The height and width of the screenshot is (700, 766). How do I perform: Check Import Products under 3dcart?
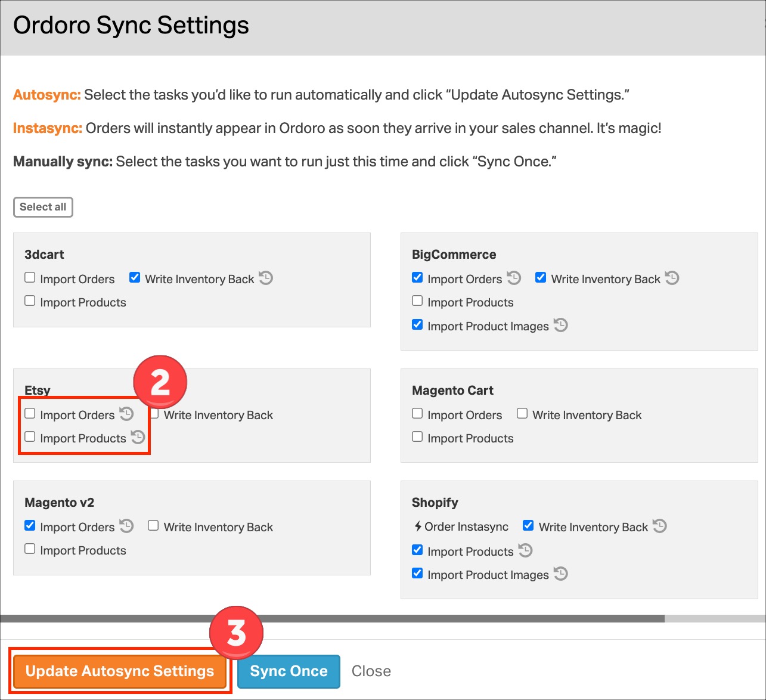pos(30,301)
